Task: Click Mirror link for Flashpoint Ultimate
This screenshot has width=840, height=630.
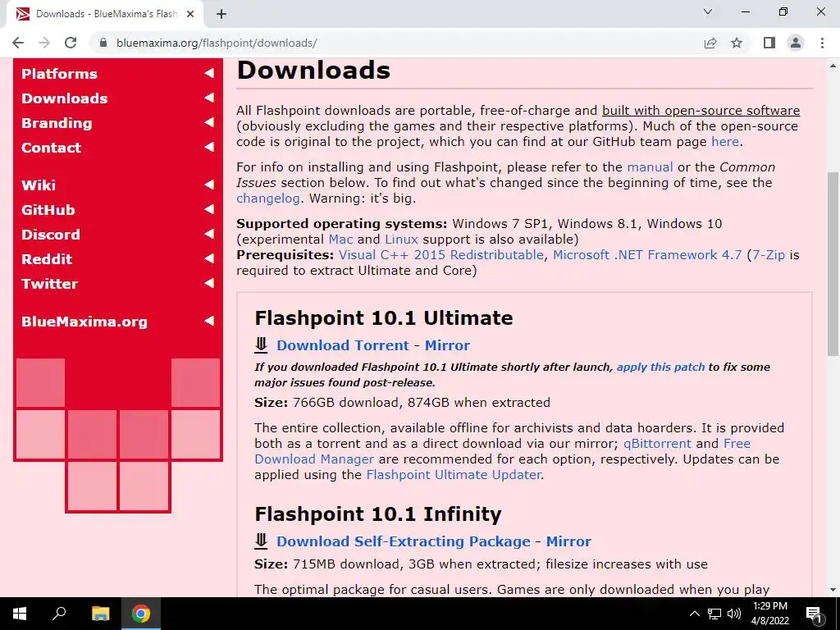Action: (447, 345)
